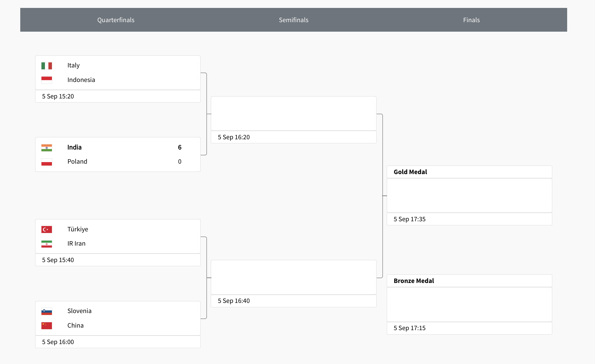Click the Italy flag icon
Viewport: 595px width, 364px height.
pos(47,66)
